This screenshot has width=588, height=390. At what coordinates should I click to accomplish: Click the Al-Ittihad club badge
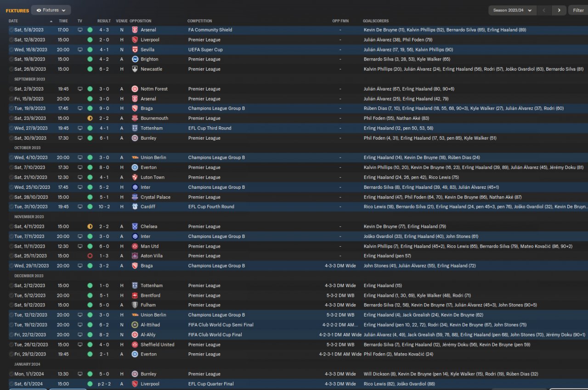click(x=135, y=325)
